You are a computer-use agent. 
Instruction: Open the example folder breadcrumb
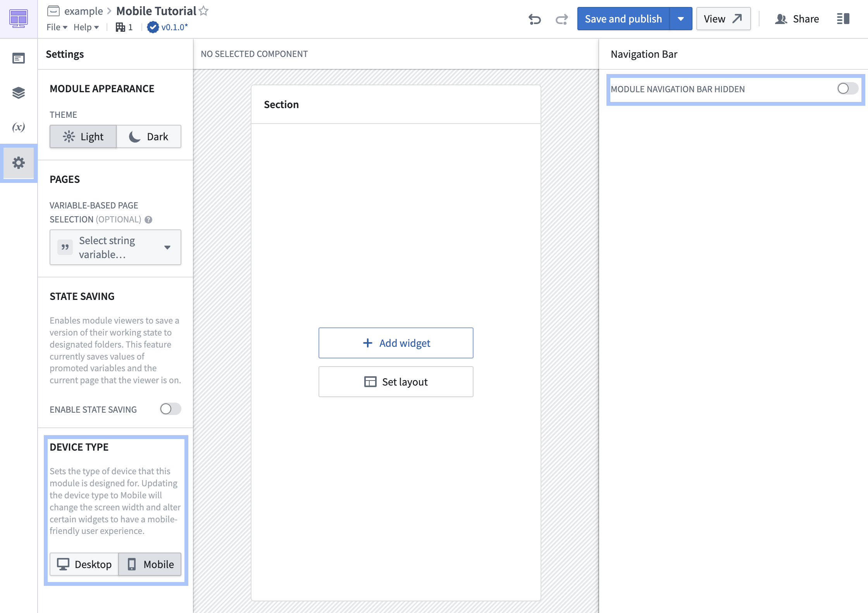coord(84,11)
